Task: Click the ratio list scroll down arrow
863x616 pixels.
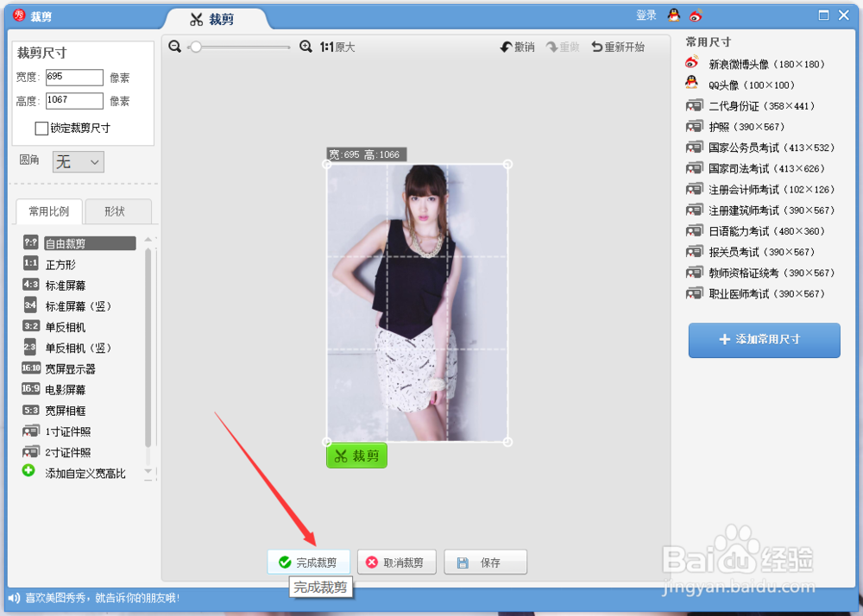Action: (148, 472)
